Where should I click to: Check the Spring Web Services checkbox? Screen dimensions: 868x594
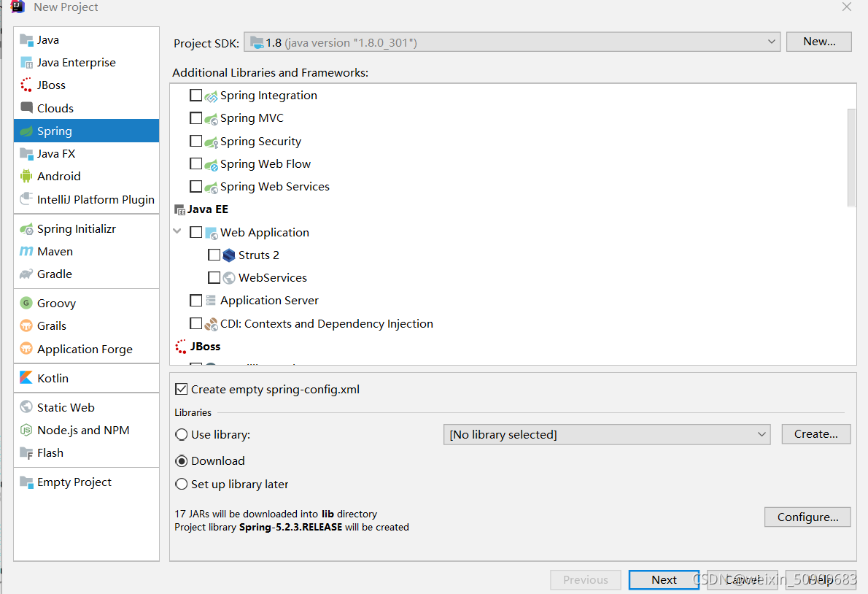point(196,187)
